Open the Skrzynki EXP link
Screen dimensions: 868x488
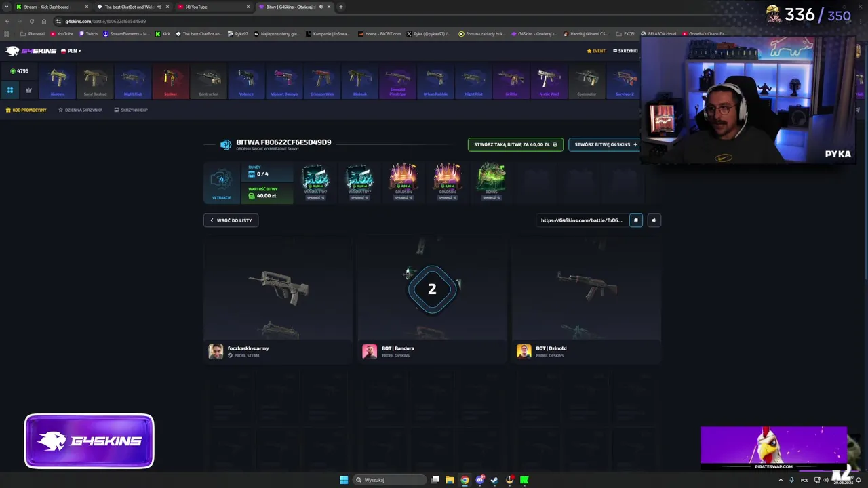131,110
